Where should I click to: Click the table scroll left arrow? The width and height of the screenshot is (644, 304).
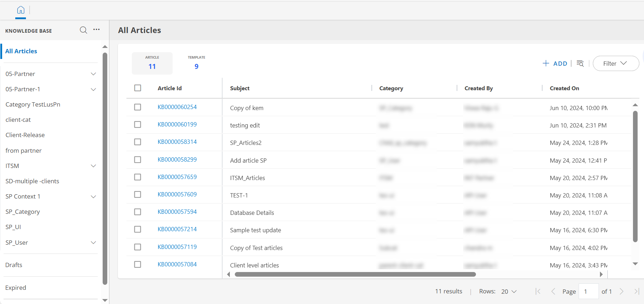[x=228, y=274]
